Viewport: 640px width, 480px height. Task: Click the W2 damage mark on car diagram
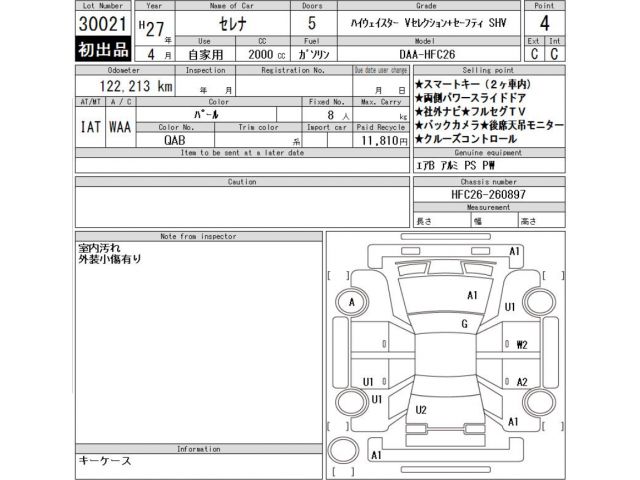(521, 345)
